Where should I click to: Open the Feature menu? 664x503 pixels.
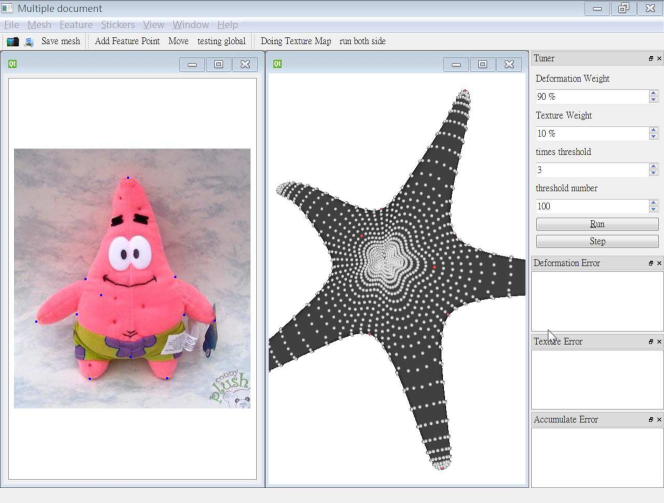(76, 25)
